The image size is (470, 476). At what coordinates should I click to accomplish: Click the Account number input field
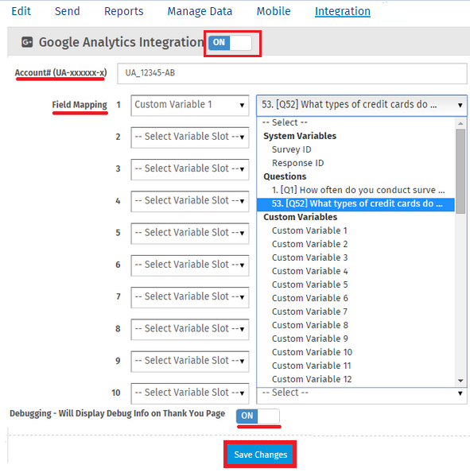292,73
